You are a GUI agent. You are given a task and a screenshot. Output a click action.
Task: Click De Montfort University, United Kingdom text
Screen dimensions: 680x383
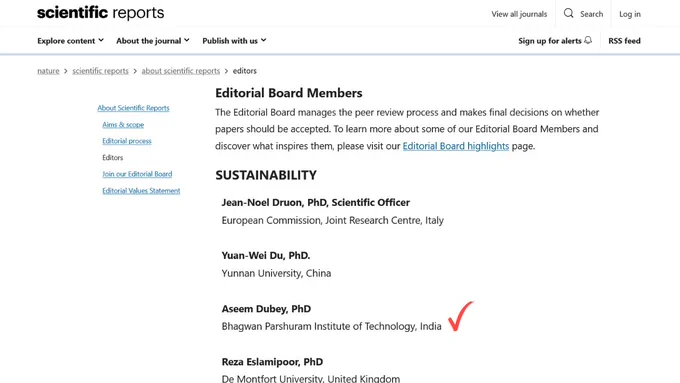point(311,378)
